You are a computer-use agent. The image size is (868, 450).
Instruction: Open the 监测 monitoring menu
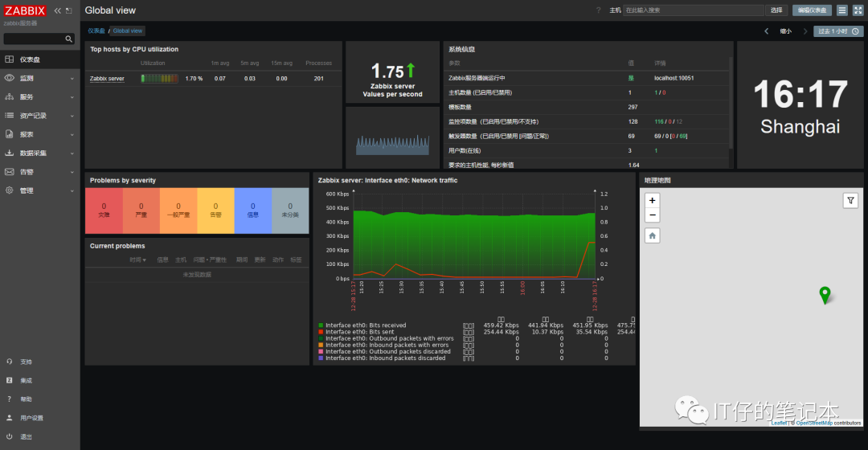pos(40,78)
